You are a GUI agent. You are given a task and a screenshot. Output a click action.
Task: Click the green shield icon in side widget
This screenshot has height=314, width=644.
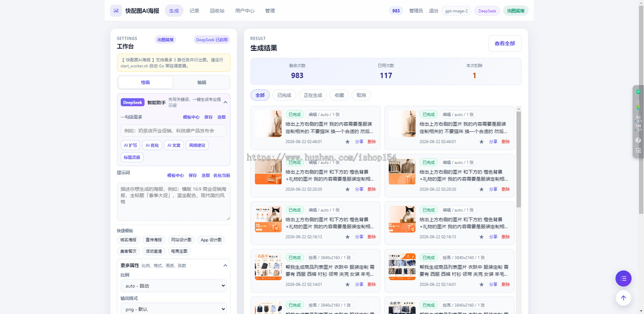(638, 92)
